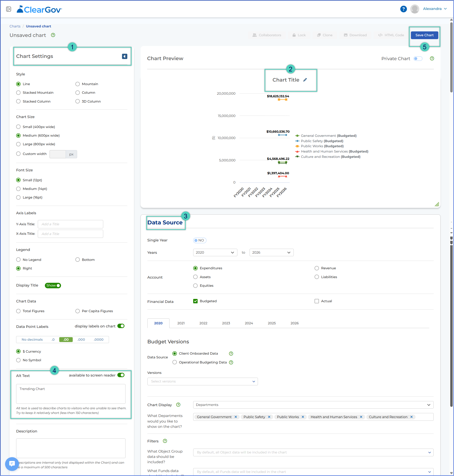Click help icon next to Unsaved chart
454x476 pixels.
click(53, 35)
